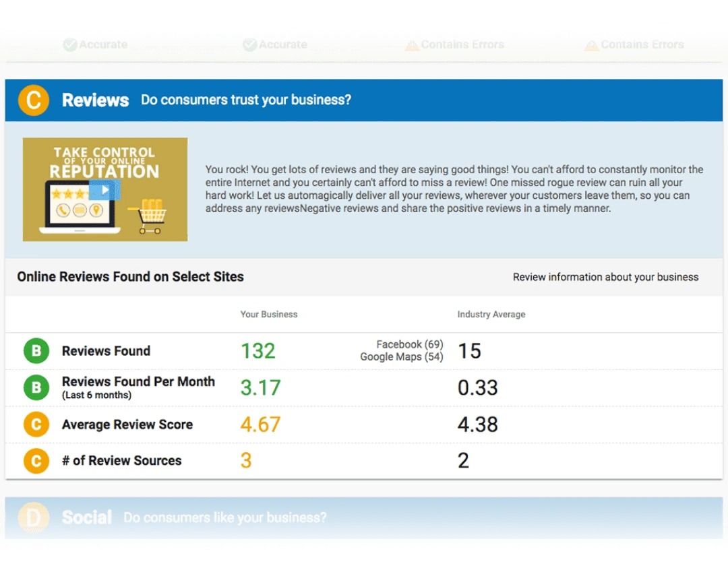Click the Facebook (69) reviews source
Viewport: 728px width, 568px height.
coord(408,344)
